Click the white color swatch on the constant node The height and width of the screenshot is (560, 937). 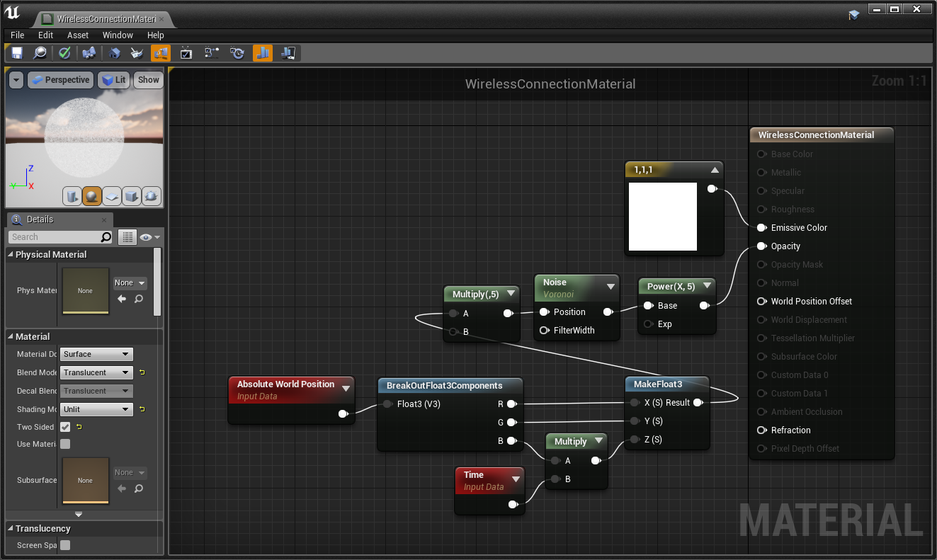click(x=662, y=216)
